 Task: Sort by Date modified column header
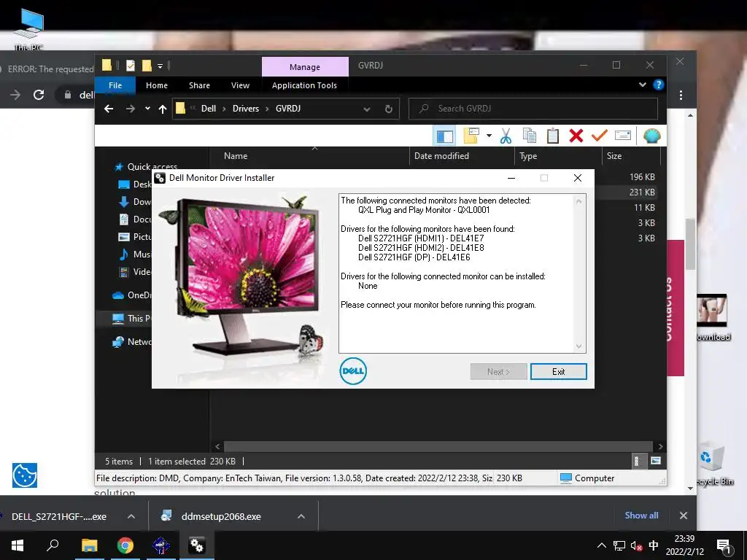point(441,156)
